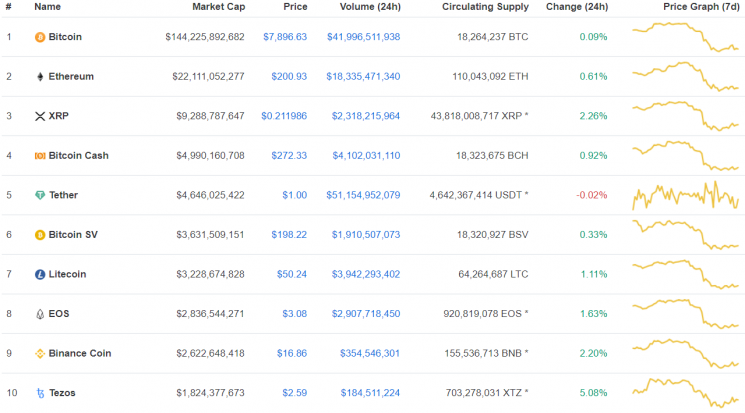This screenshot has height=413, width=745.
Task: Click Tezos price $2.59
Action: 295,393
